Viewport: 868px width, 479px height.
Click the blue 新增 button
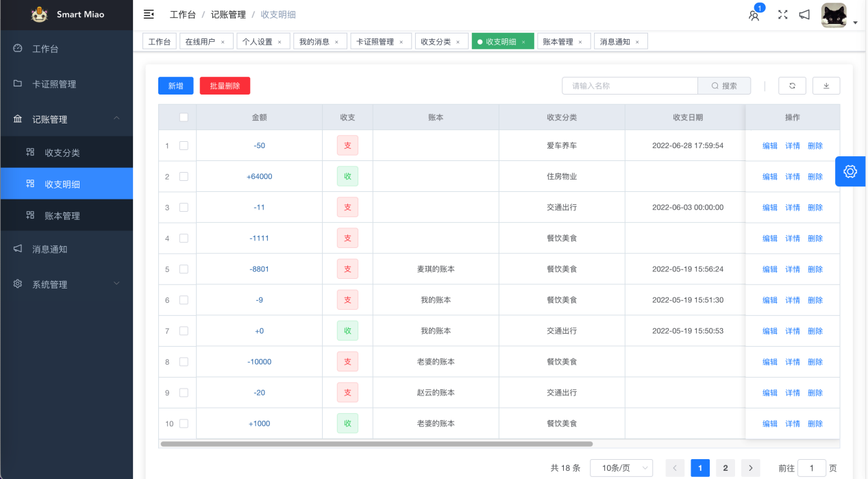click(x=175, y=86)
